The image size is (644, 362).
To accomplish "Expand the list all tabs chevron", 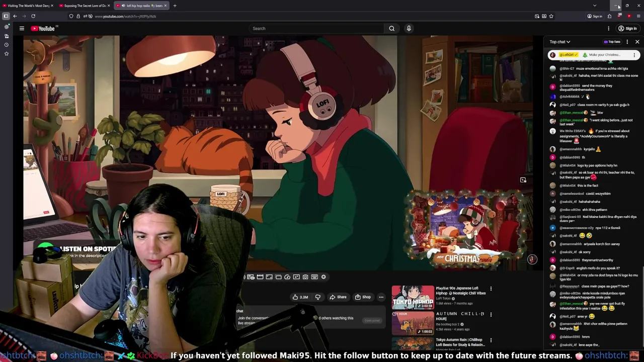I will 595,6.
